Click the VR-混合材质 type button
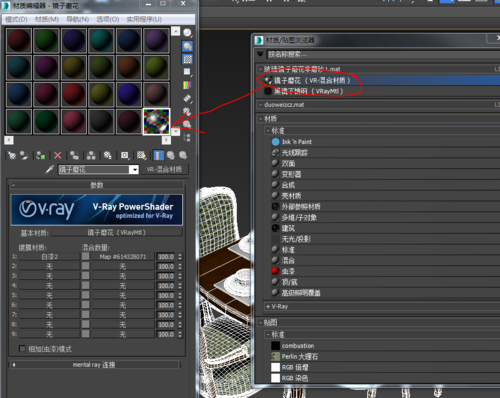Viewport: 500px width, 398px height. (164, 169)
